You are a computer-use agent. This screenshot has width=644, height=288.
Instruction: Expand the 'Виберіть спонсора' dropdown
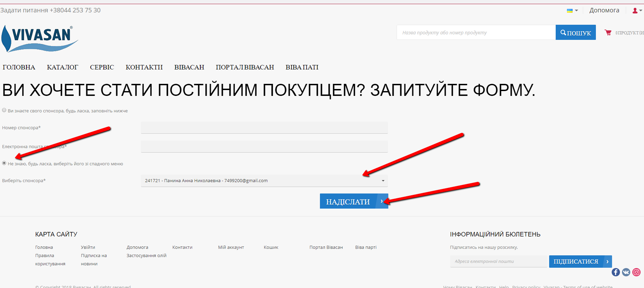tap(264, 181)
